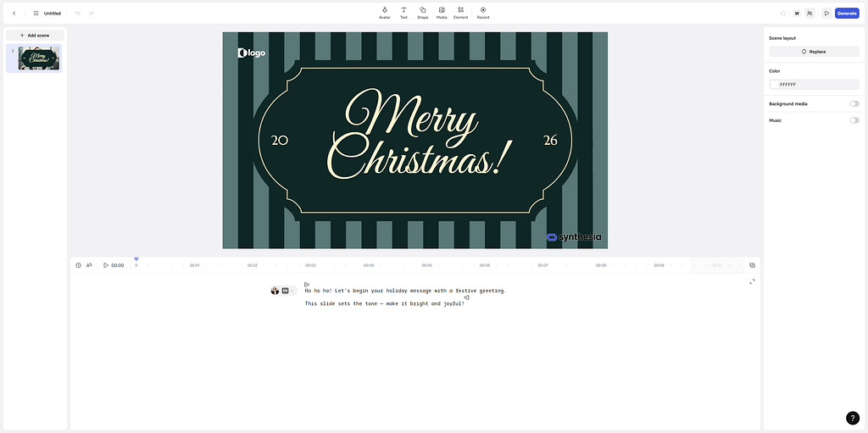
Task: Enable the Music toggle
Action: [x=854, y=120]
